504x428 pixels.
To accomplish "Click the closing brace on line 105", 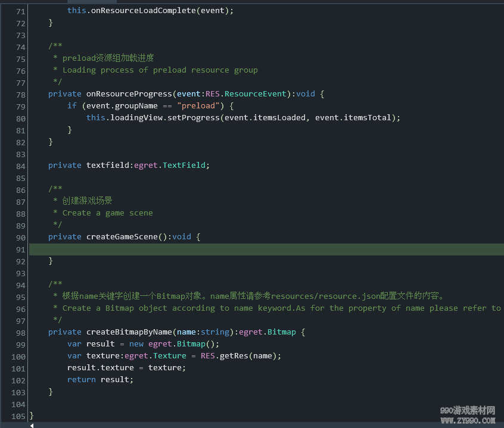I will coord(32,416).
